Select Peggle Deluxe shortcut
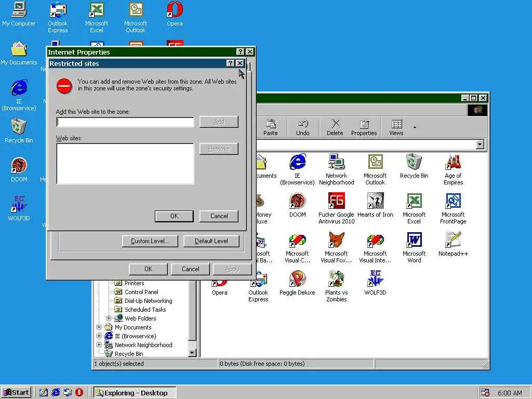Viewport: 532px width, 399px height. [297, 283]
